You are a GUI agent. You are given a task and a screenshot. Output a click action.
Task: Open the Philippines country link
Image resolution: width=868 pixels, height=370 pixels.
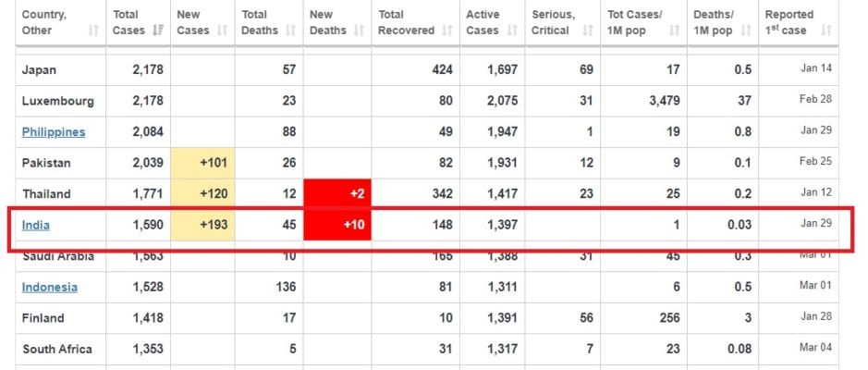pos(54,131)
